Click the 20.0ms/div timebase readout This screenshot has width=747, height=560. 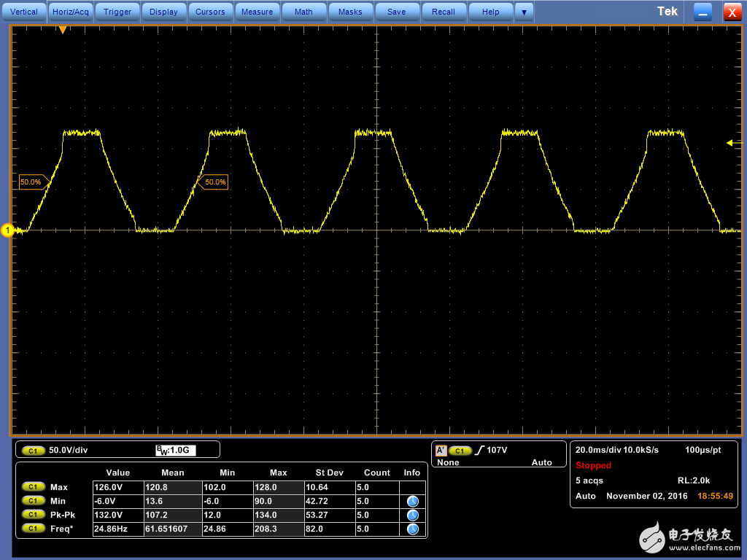(598, 450)
